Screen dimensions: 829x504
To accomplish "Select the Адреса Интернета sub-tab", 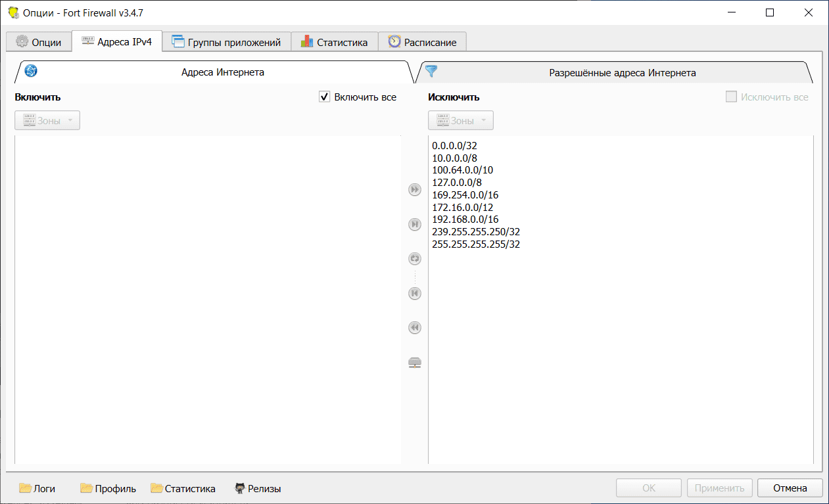I will point(214,72).
